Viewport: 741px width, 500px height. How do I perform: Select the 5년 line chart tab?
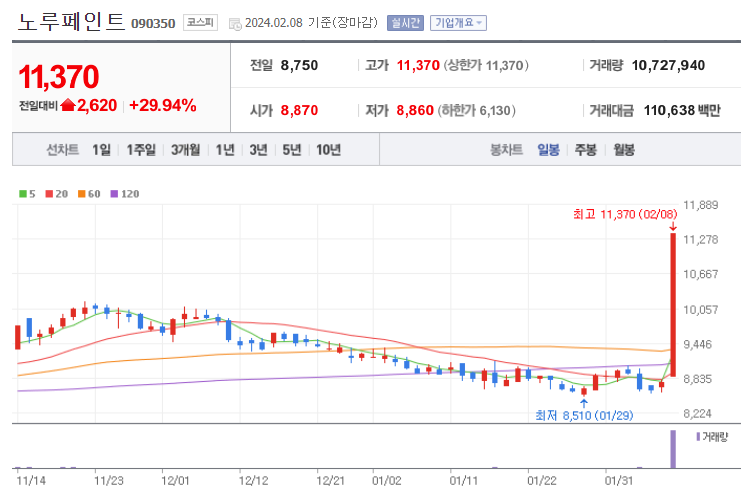[x=292, y=150]
